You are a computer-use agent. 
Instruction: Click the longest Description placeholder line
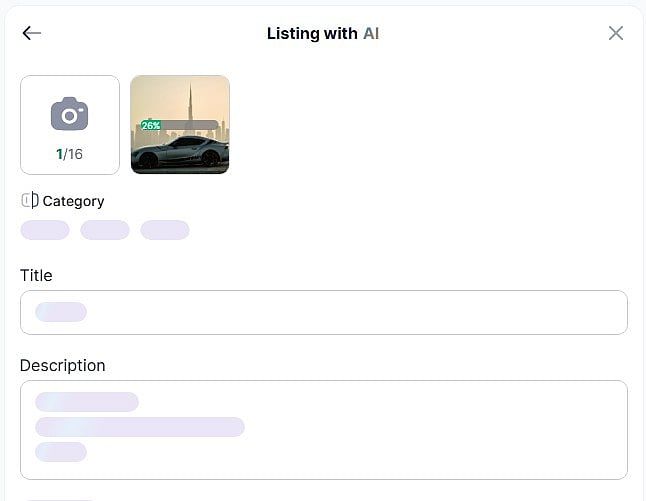pyautogui.click(x=140, y=427)
